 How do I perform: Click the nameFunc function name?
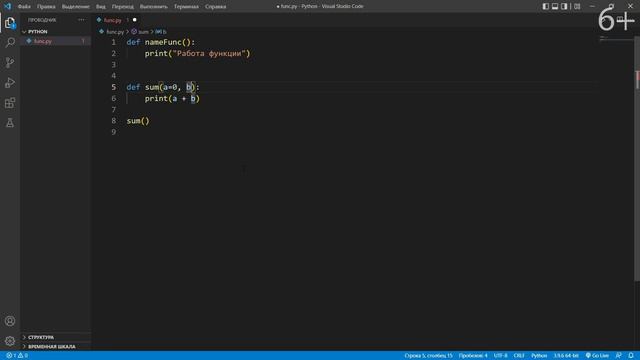[163, 42]
